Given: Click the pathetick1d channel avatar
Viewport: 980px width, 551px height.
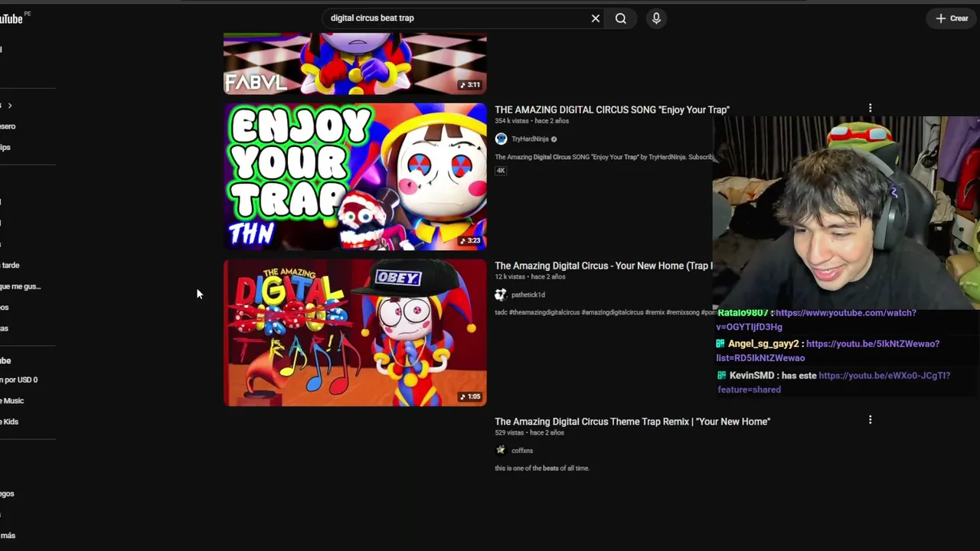Looking at the screenshot, I should point(501,295).
